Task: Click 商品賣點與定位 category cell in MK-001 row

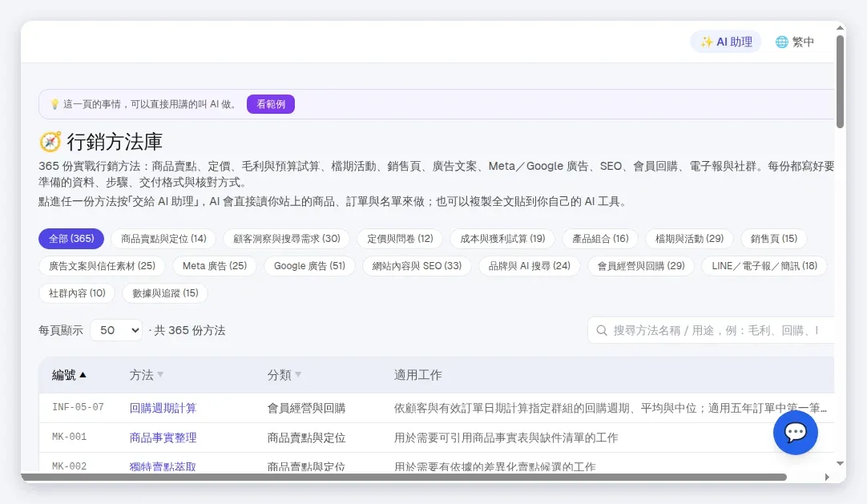Action: pos(306,437)
